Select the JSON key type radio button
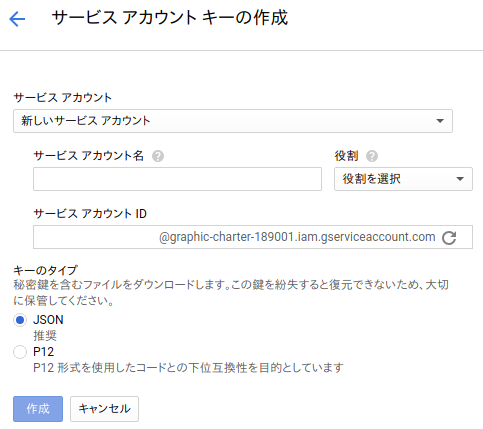The image size is (483, 429). (20, 320)
